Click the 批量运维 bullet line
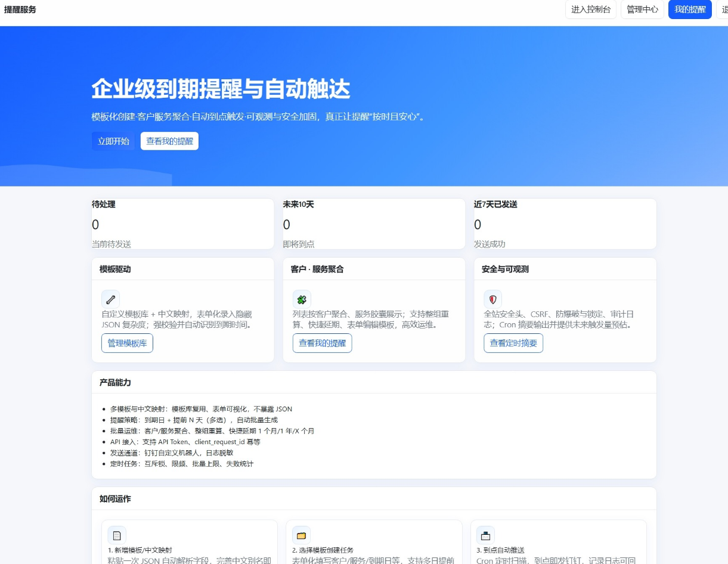The width and height of the screenshot is (728, 564). click(212, 431)
